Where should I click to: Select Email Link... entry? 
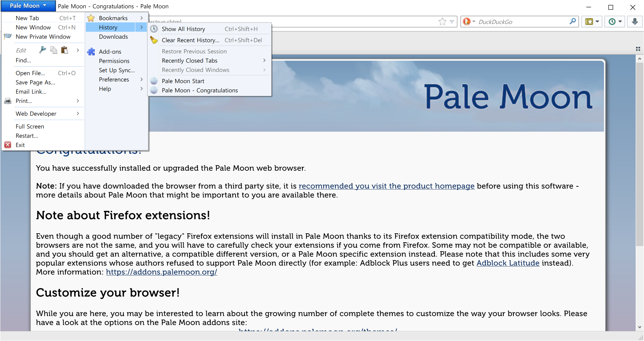tap(43, 92)
